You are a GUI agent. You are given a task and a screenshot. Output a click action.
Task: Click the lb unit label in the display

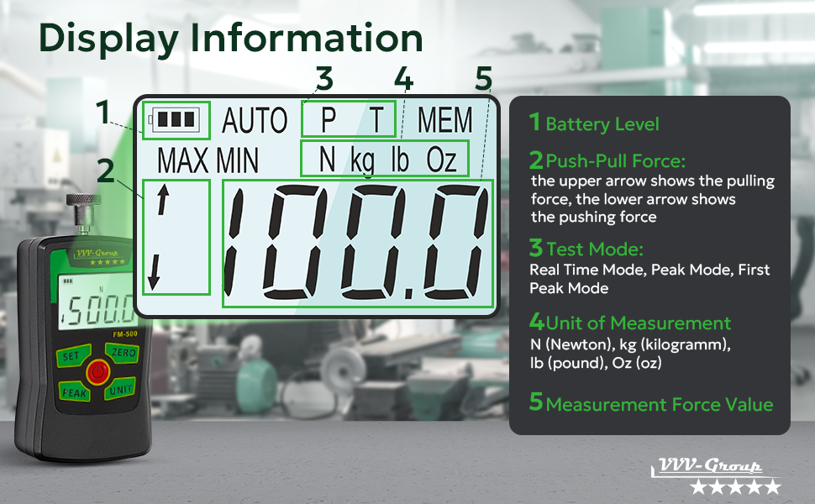coord(400,159)
